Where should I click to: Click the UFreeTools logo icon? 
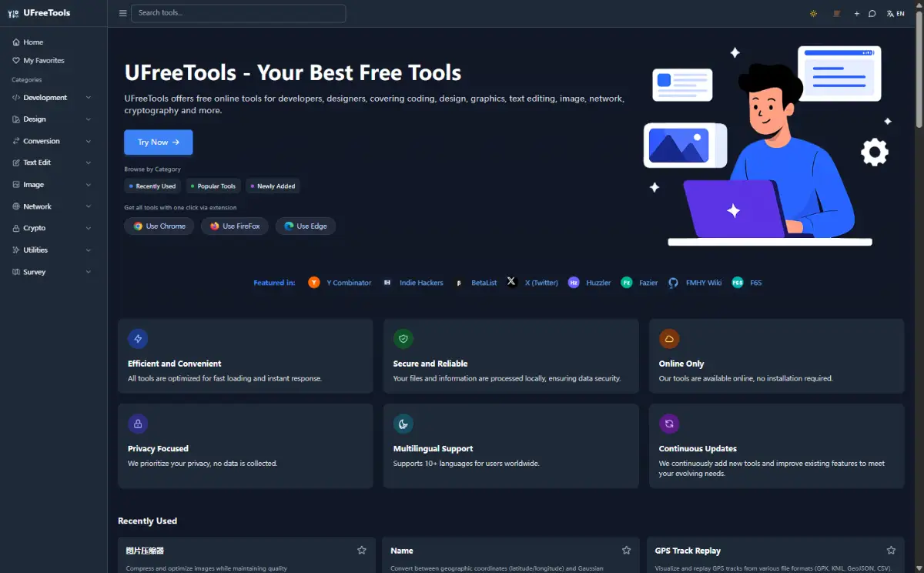click(x=13, y=12)
